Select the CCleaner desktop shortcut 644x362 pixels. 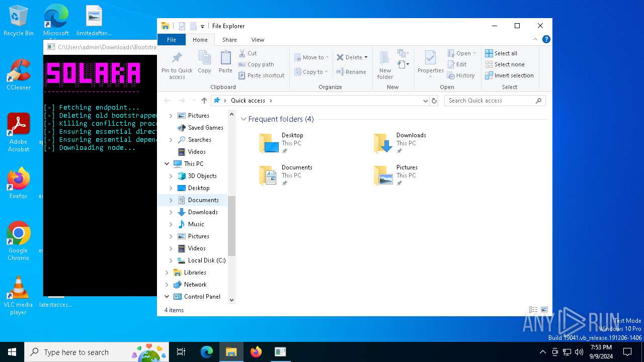tap(19, 75)
